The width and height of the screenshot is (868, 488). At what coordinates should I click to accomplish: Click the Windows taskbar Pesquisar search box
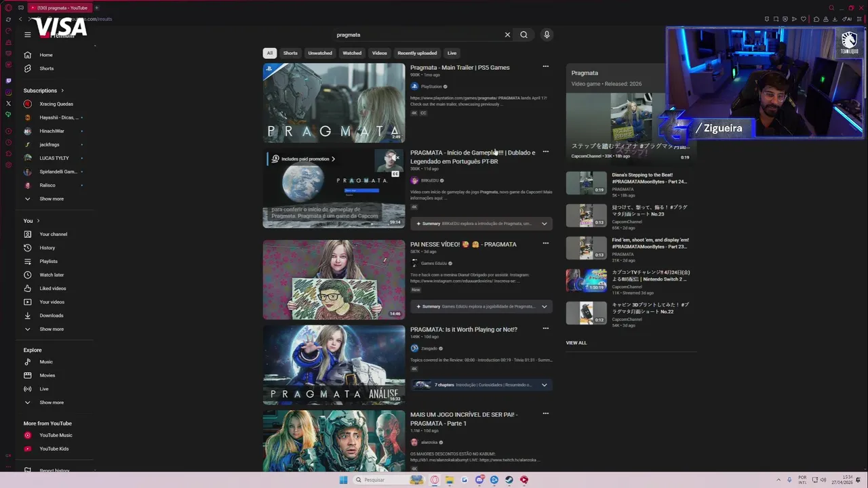click(x=389, y=480)
